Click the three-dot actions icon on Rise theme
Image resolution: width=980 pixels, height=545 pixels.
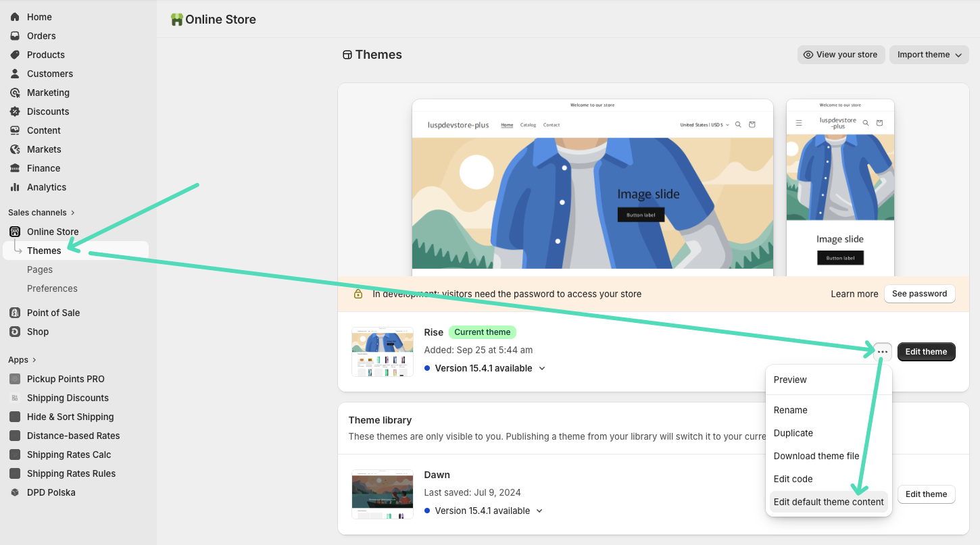(881, 351)
